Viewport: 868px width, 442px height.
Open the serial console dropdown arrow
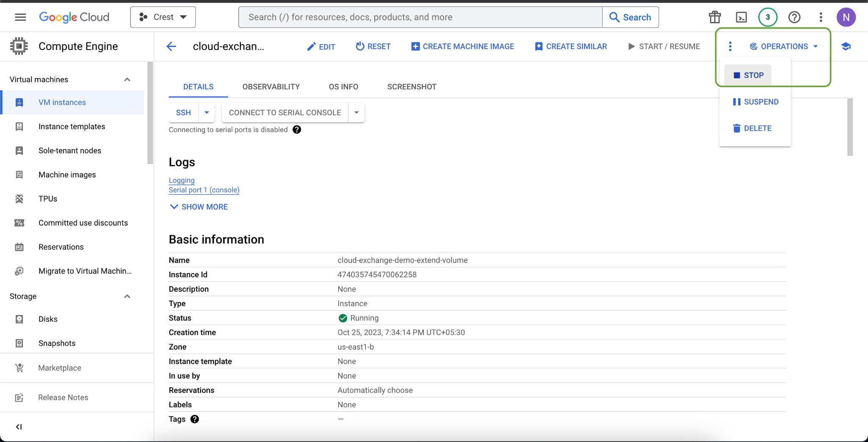click(x=356, y=113)
